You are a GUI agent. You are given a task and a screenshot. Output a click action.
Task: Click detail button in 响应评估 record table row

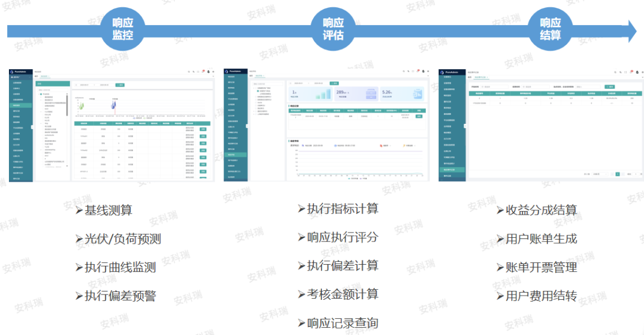pyautogui.click(x=419, y=116)
